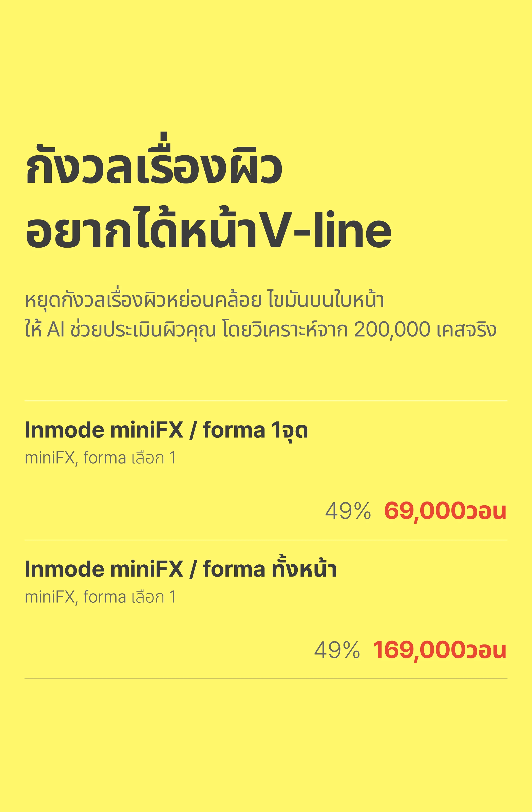Click the 200,000 number in the subtitle
The image size is (532, 812).
392,330
